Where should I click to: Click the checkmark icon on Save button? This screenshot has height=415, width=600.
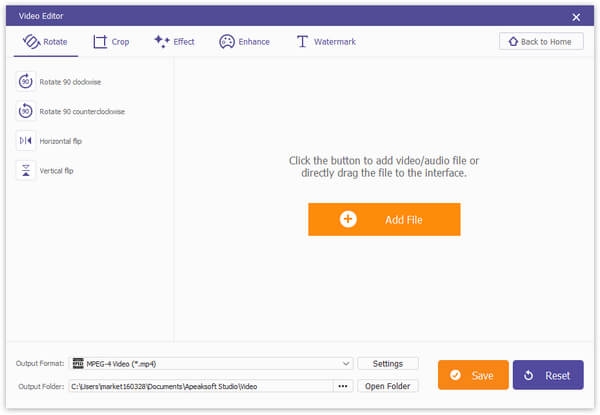coord(455,375)
